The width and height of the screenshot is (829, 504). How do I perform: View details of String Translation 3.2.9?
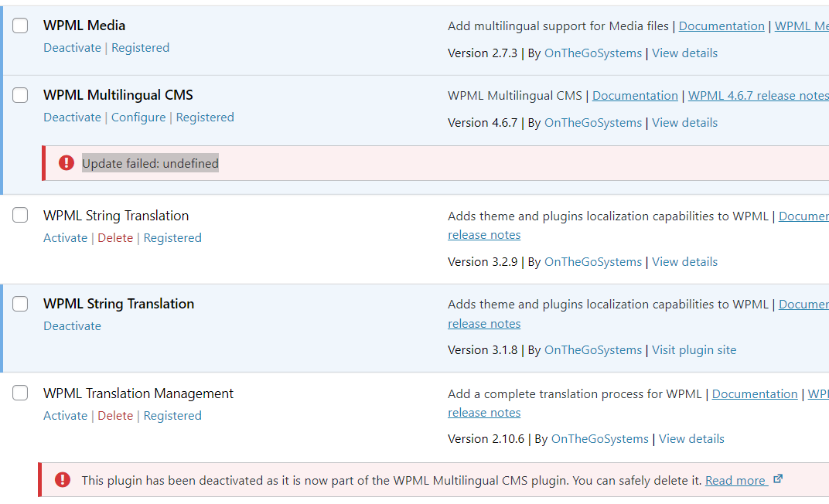click(684, 261)
